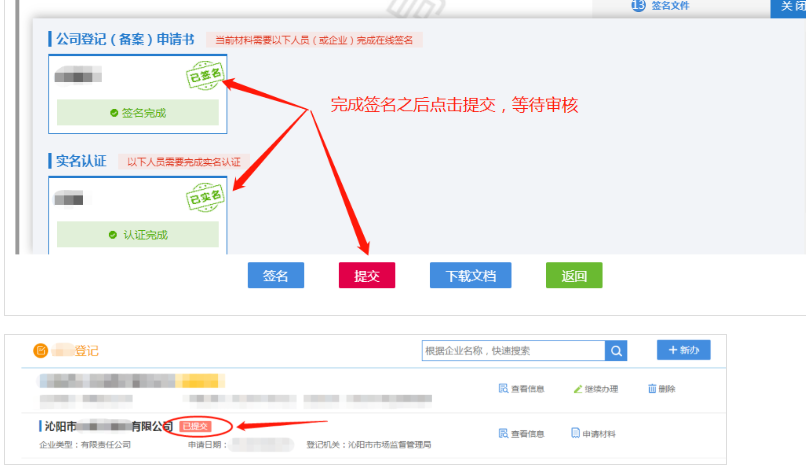Click the 下载文档 button
The image size is (806, 465).
click(x=470, y=276)
